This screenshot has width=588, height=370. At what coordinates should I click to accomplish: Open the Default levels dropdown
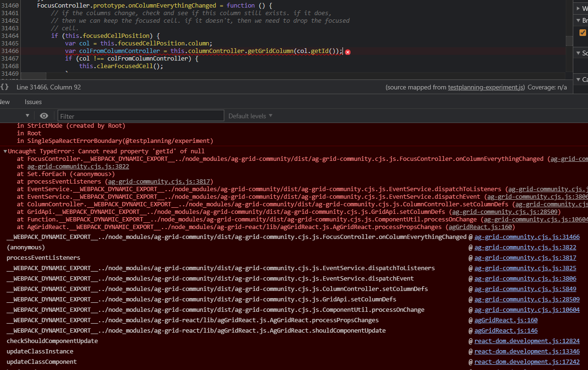pos(249,115)
